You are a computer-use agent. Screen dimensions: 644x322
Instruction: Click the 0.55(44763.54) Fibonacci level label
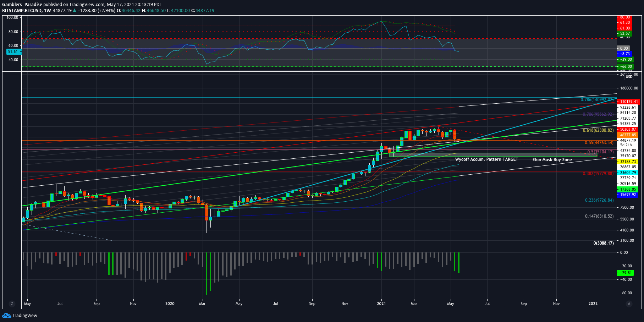pos(599,143)
